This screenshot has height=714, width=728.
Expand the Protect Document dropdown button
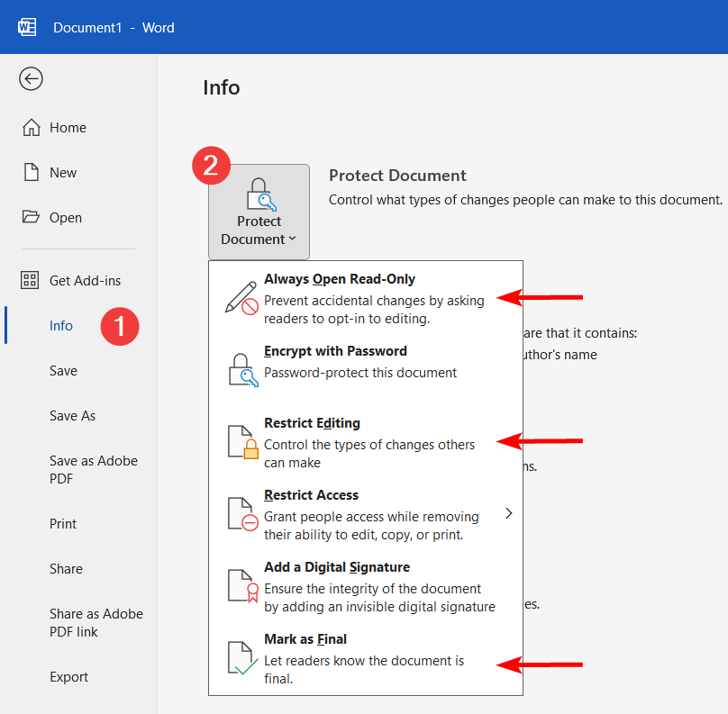(x=259, y=212)
